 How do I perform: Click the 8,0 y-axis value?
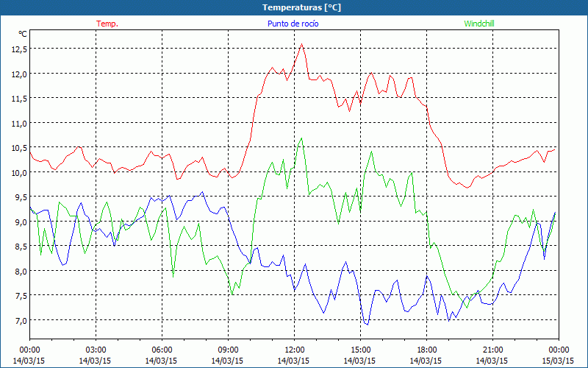[21, 271]
